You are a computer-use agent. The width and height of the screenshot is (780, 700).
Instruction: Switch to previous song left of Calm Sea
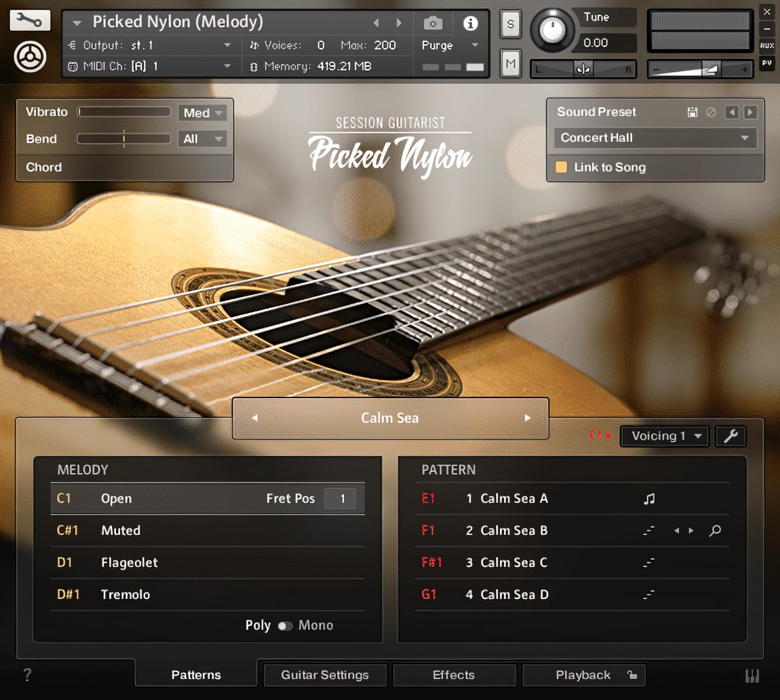click(255, 418)
